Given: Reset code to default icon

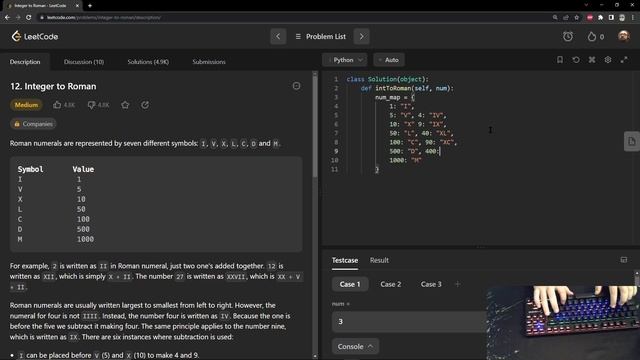Looking at the screenshot, I should coord(576,60).
